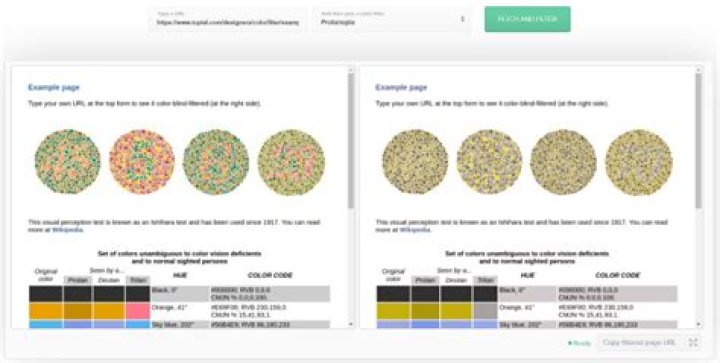The height and width of the screenshot is (363, 720).
Task: Click the dropdown arrows of the filter selector
Action: pos(462,19)
